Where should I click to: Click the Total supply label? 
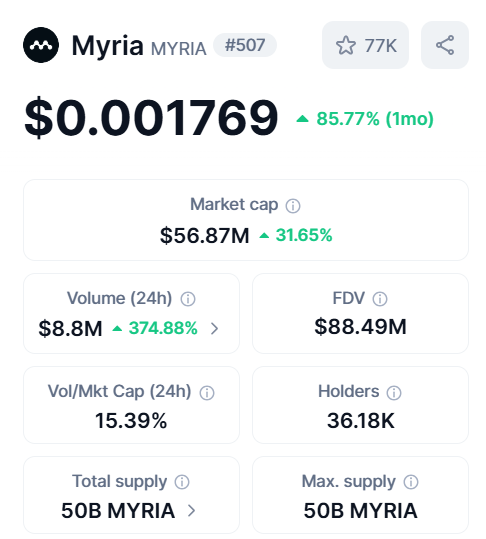[x=120, y=482]
